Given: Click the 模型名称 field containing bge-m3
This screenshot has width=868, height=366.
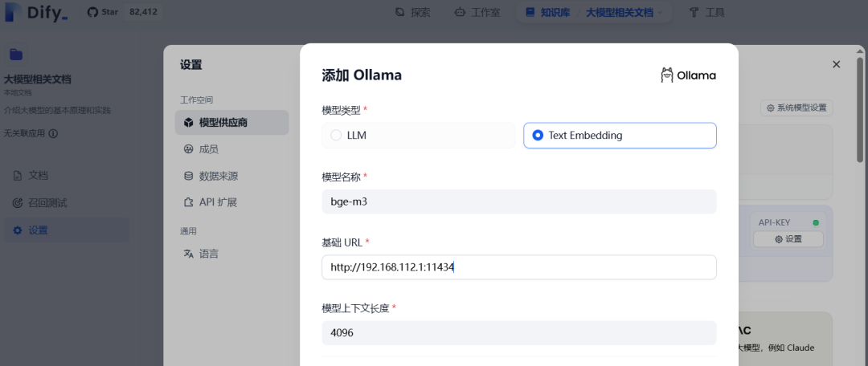Looking at the screenshot, I should pos(519,201).
